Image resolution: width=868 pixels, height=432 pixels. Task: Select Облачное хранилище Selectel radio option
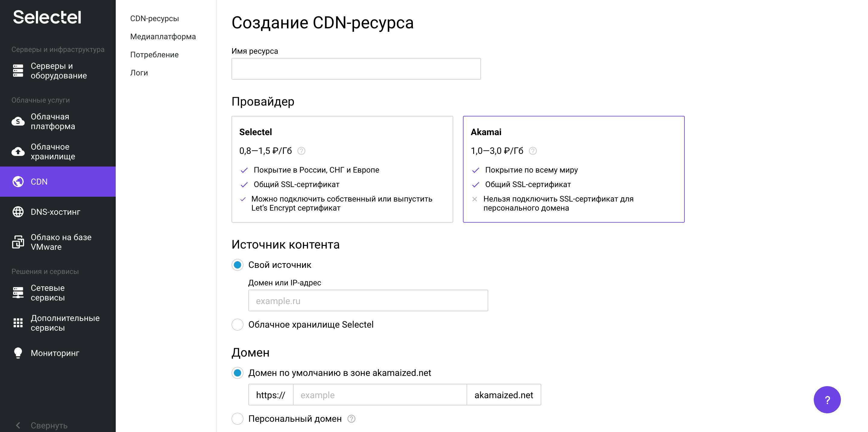coord(237,325)
